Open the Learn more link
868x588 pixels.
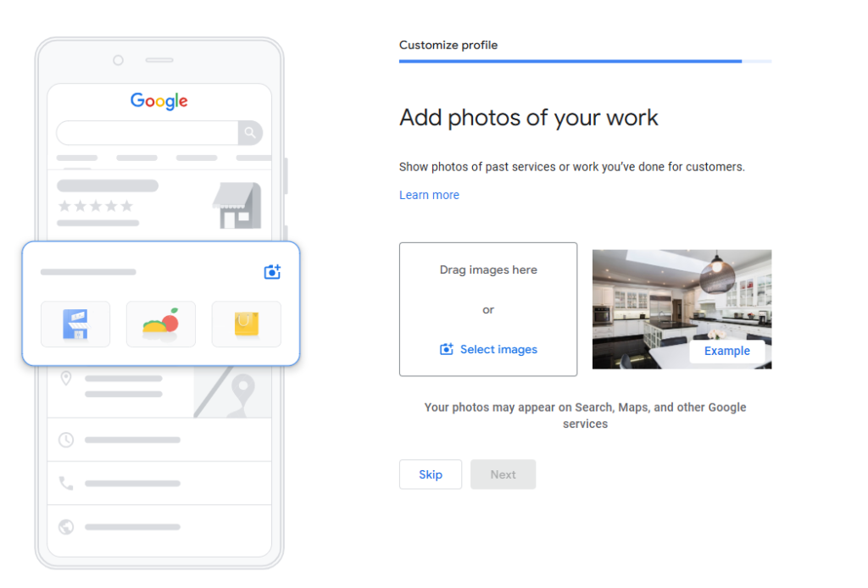point(429,195)
